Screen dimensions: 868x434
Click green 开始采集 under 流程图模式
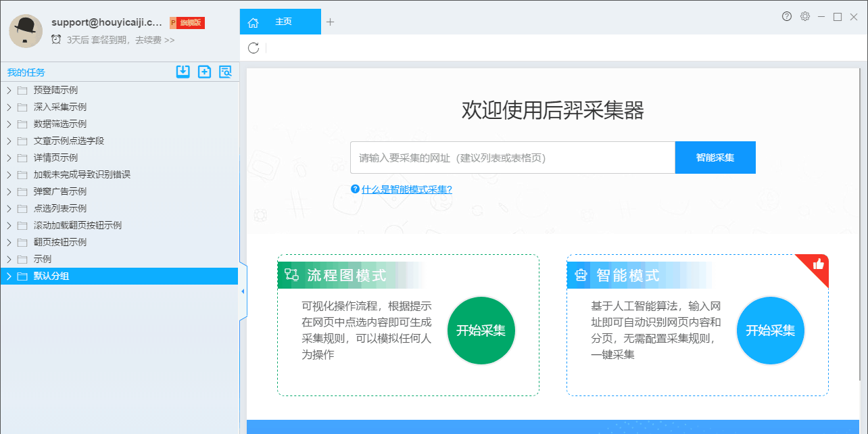[x=481, y=331]
